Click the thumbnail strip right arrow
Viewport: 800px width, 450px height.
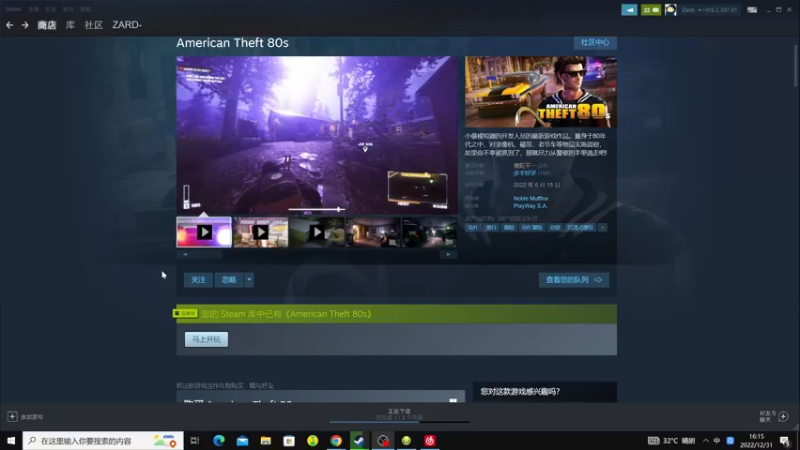[x=448, y=254]
